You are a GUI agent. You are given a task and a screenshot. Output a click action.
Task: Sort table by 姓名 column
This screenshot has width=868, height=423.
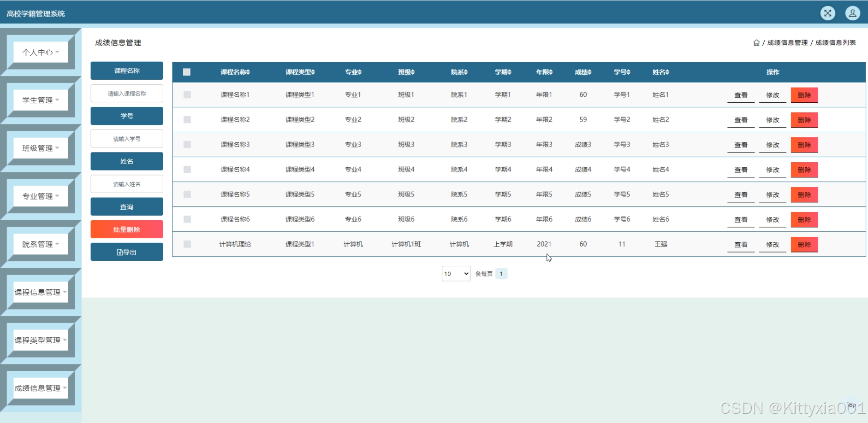point(667,72)
